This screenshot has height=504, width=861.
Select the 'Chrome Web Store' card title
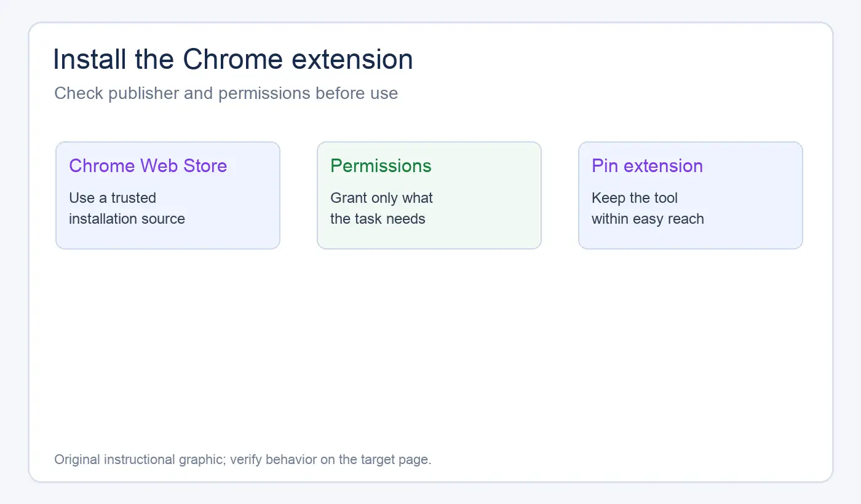(148, 165)
